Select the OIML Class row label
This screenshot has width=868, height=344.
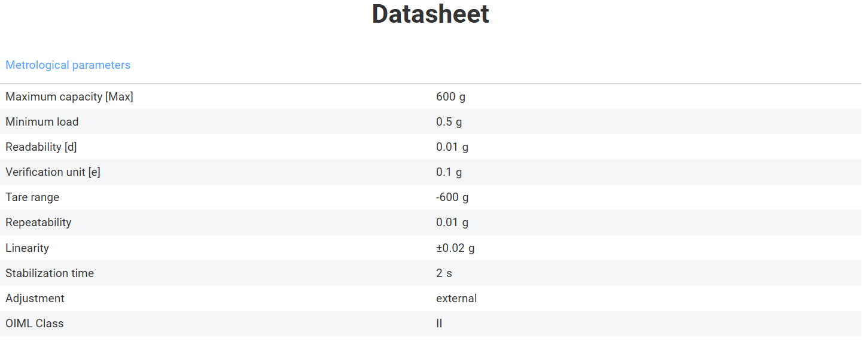coord(35,324)
